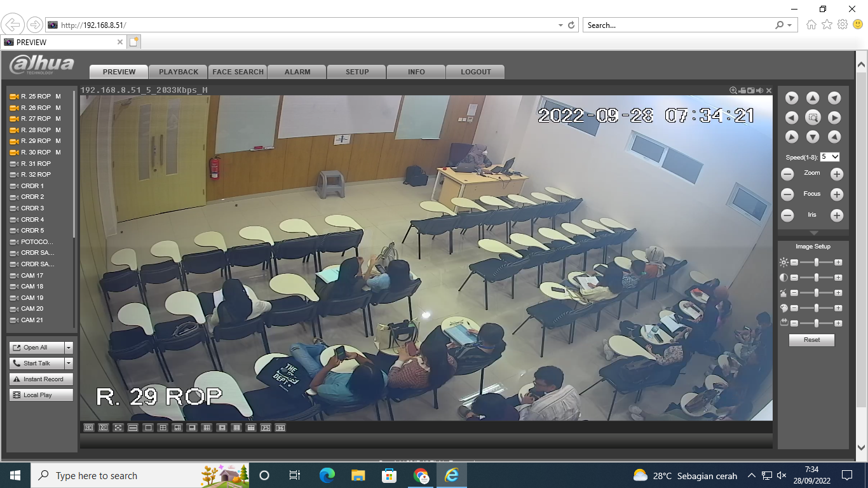Open the FACE SEARCH tab
The image size is (868, 488).
(x=238, y=72)
